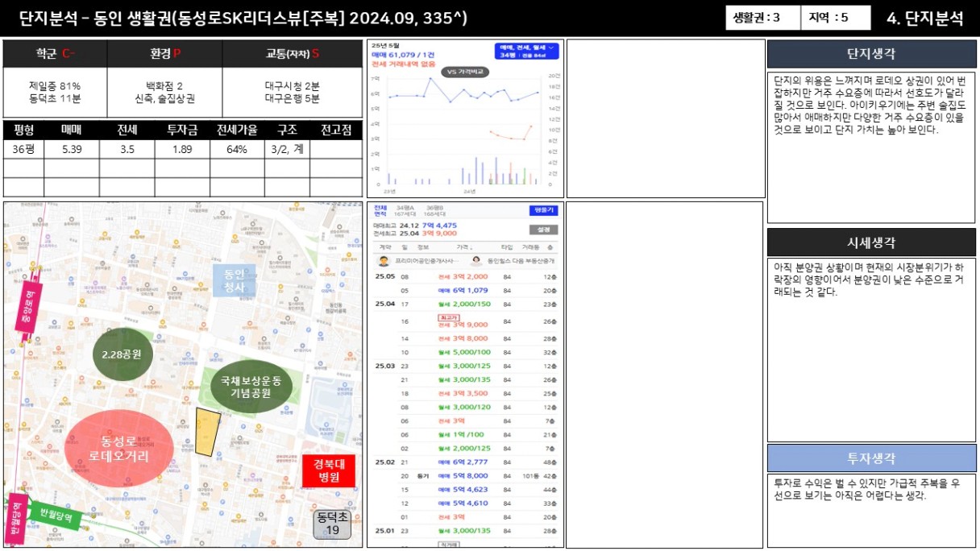This screenshot has width=980, height=551.
Task: Click the 동인힐스 다음 부동산중개 agent avatar
Action: coord(477,261)
